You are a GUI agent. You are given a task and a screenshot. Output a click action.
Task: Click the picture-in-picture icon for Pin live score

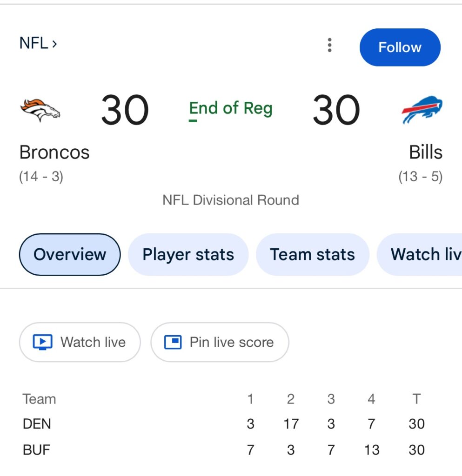(x=173, y=342)
